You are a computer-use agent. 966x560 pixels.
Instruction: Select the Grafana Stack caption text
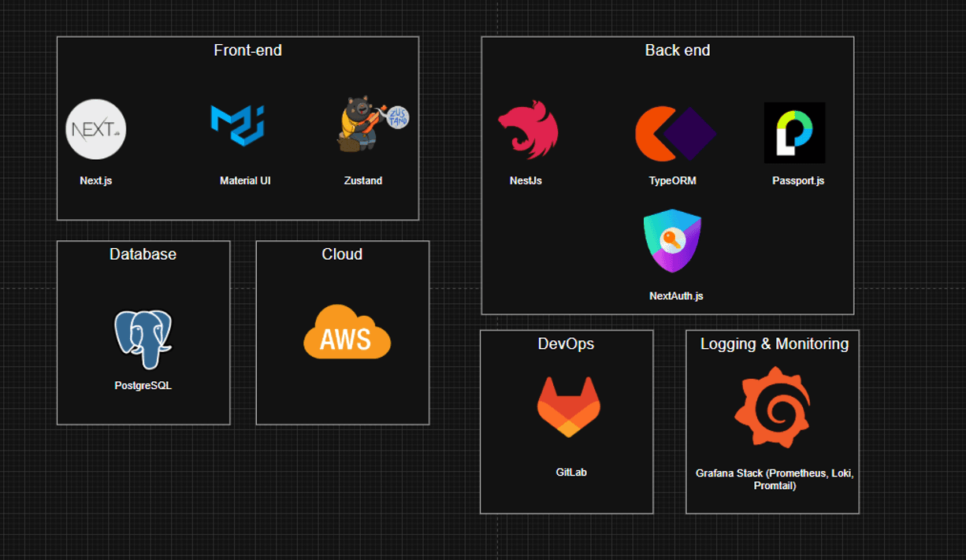click(774, 480)
